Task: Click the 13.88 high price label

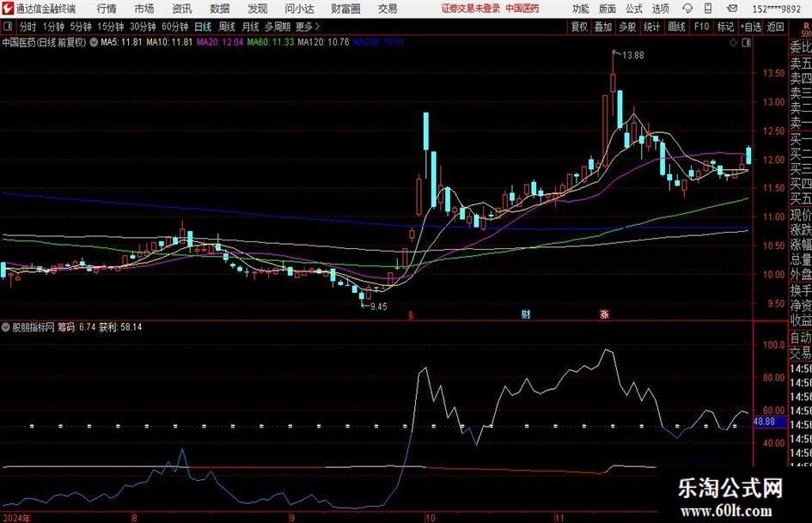Action: [x=632, y=56]
